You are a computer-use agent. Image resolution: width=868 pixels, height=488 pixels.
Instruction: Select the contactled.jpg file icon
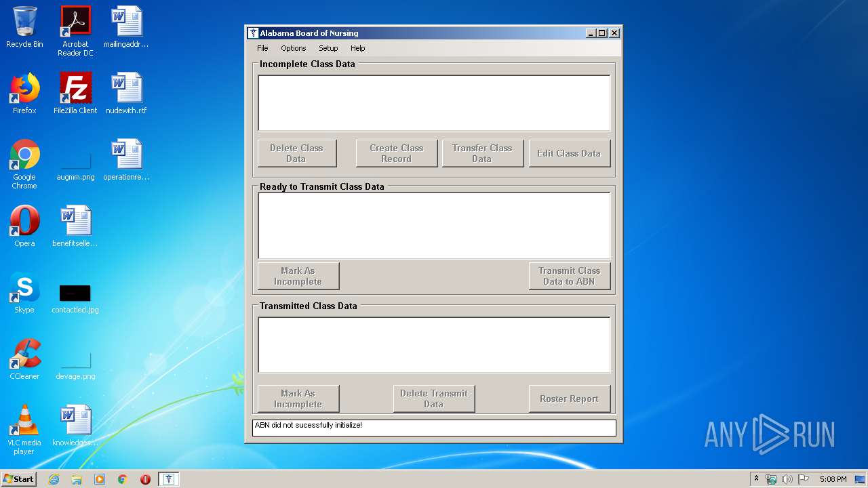(75, 298)
